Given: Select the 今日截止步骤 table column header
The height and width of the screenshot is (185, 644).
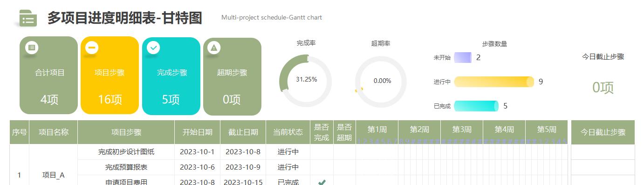Looking at the screenshot, I should [x=603, y=132].
